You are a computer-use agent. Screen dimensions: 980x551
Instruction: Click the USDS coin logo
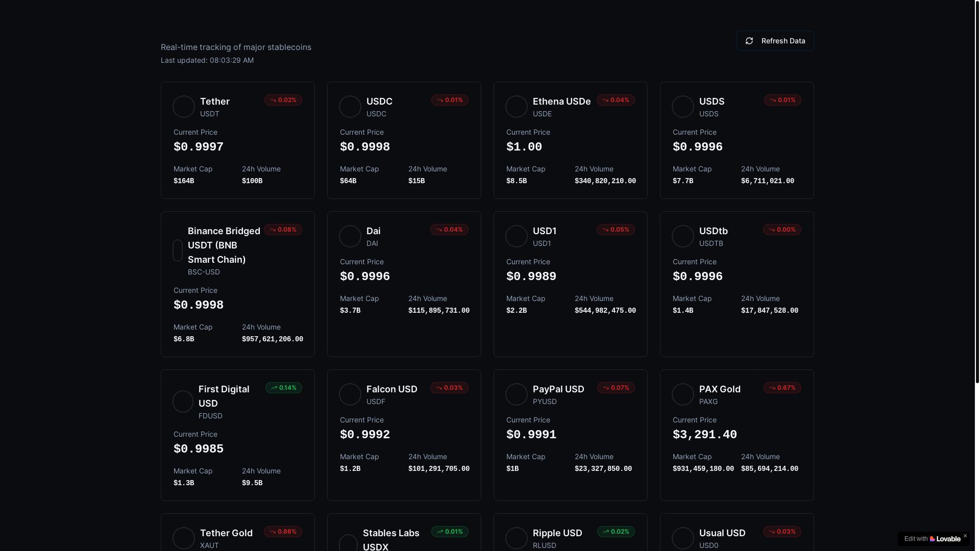pos(683,107)
